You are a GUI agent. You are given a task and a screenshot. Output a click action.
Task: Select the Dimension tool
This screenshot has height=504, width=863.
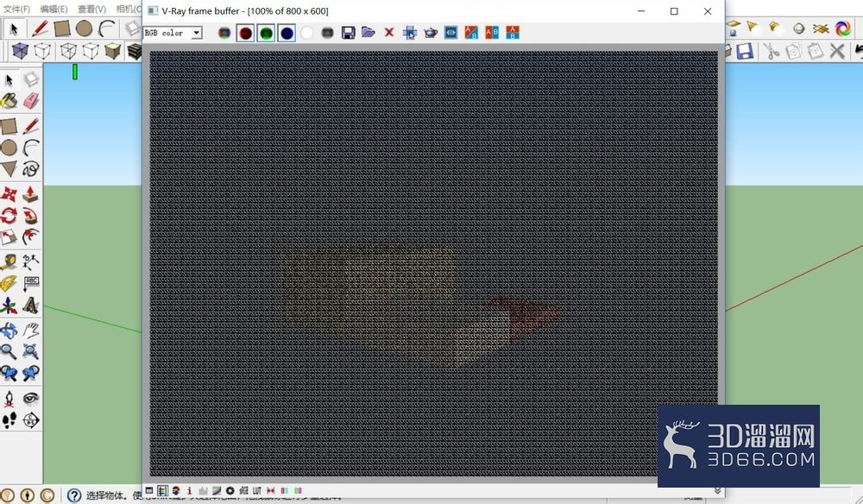[x=31, y=261]
